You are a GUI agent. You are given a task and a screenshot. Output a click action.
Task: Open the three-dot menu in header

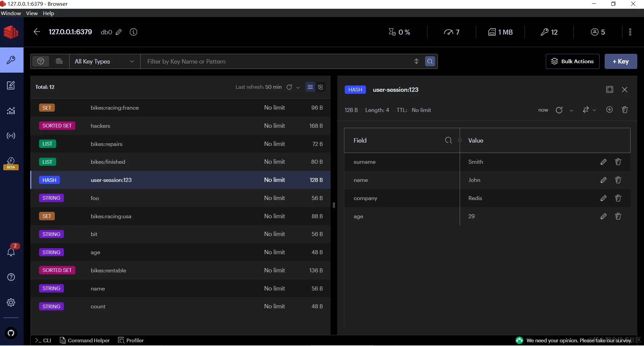pyautogui.click(x=630, y=32)
